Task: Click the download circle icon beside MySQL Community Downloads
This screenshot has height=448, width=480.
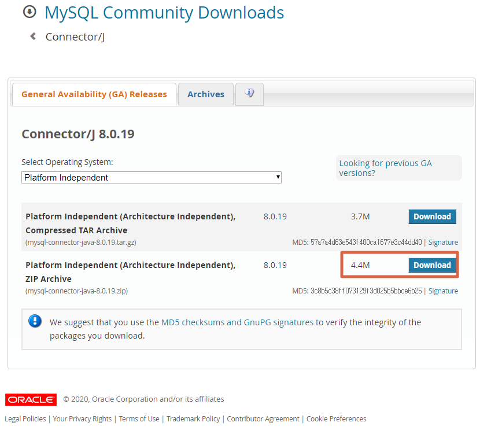Action: [x=29, y=12]
